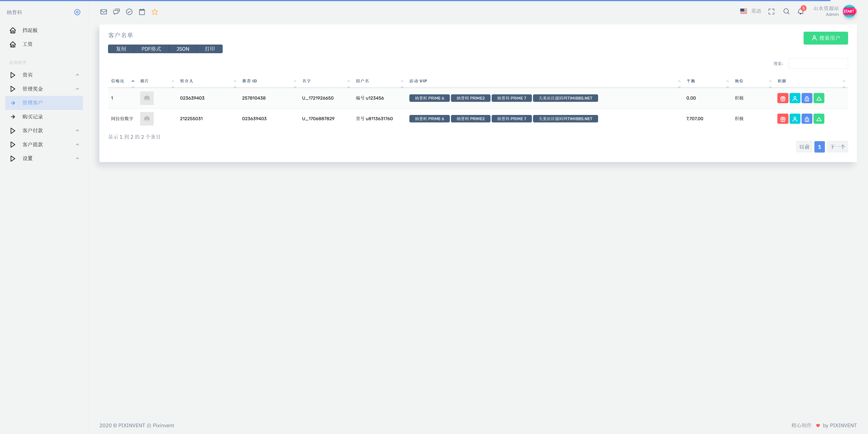Expand the 设置 menu in sidebar
The height and width of the screenshot is (434, 868).
click(77, 158)
